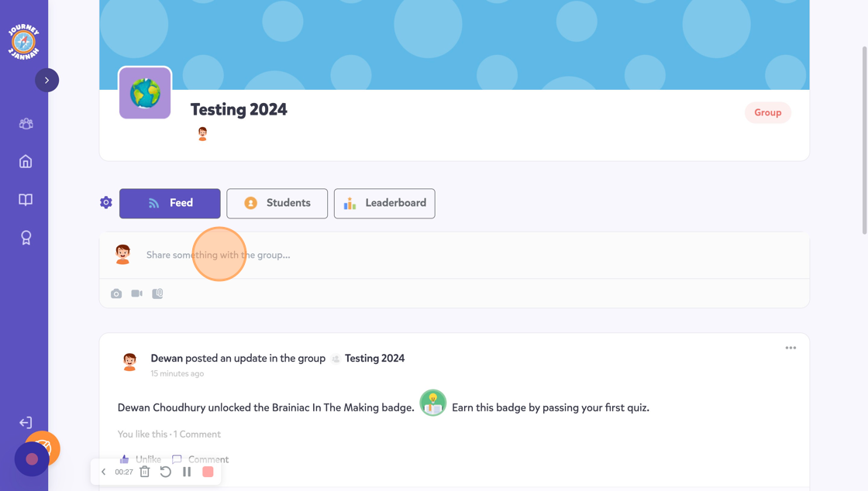The image size is (868, 491).
Task: Attach a video with camcorder icon
Action: (x=137, y=294)
